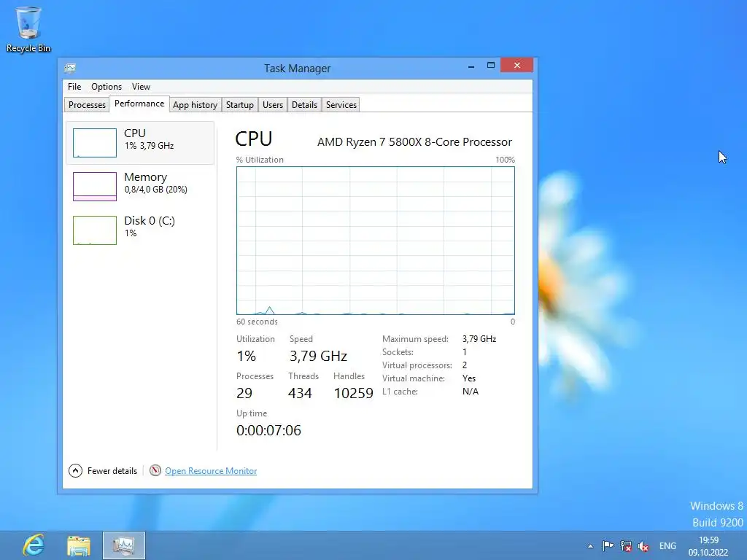
Task: Click the AMD Ryzen 7 5800X processor name
Action: (x=414, y=142)
